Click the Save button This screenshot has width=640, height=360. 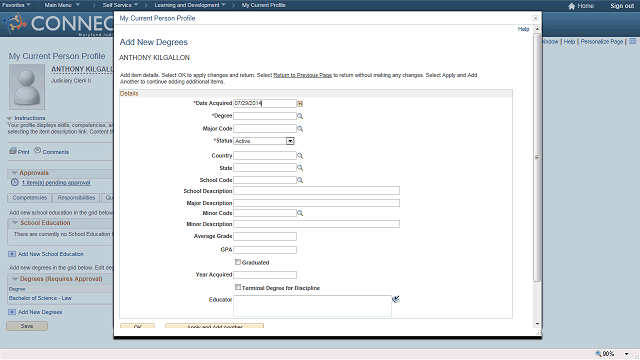pos(27,326)
